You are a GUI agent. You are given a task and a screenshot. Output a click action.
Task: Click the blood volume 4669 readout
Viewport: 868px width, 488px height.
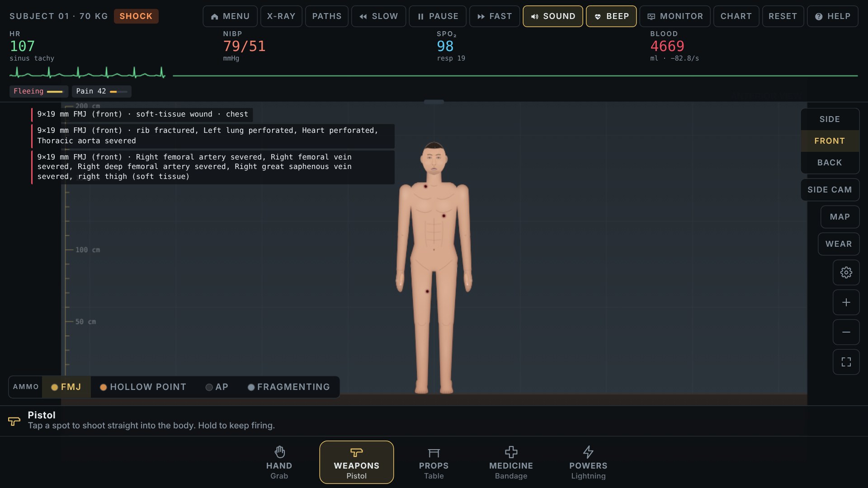tap(667, 46)
